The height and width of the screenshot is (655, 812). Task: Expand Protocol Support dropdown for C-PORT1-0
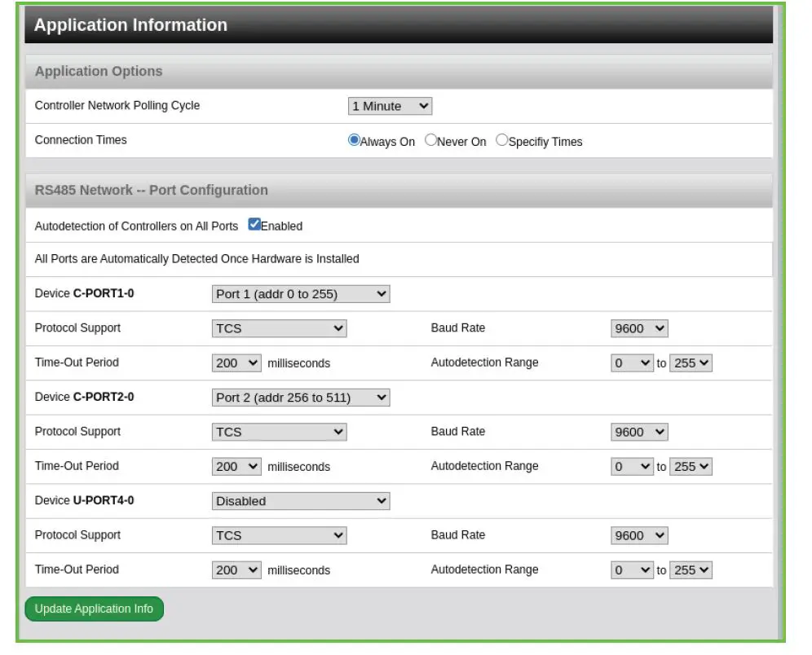click(x=279, y=328)
